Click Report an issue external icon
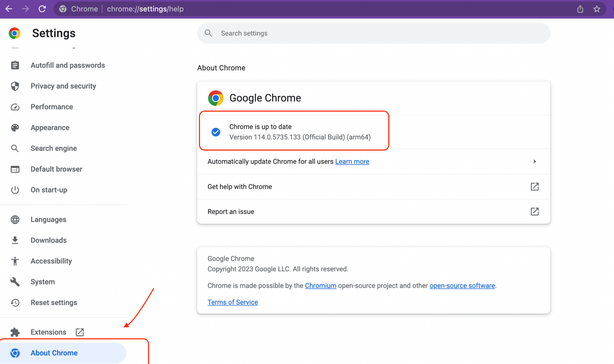614x364 pixels. click(534, 211)
